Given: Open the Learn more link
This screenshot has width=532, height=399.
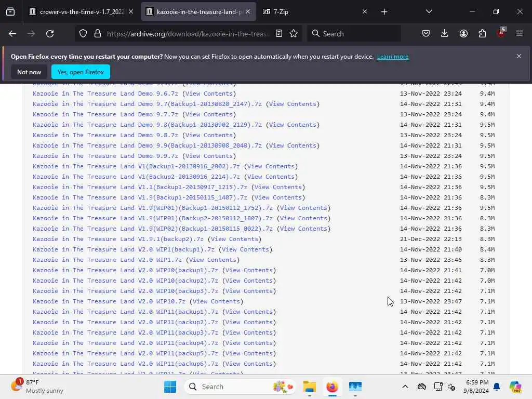Looking at the screenshot, I should click(x=393, y=57).
